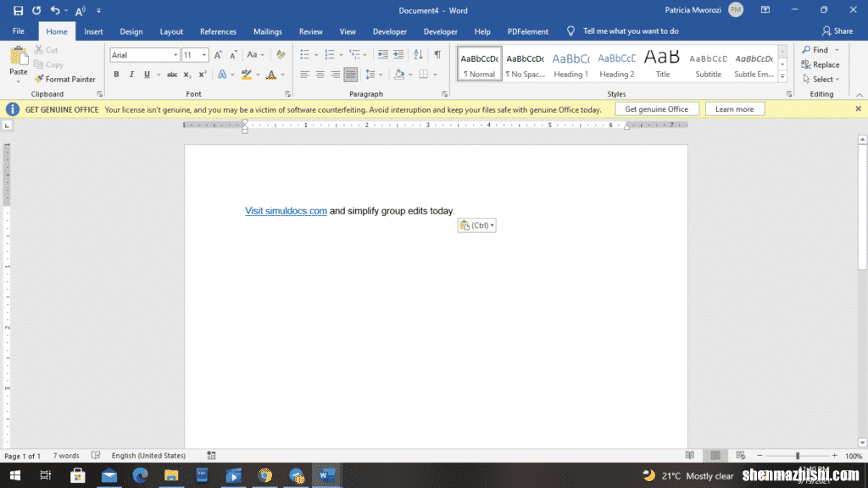Image resolution: width=868 pixels, height=488 pixels.
Task: Open the Arial font name dropdown
Action: [x=175, y=55]
